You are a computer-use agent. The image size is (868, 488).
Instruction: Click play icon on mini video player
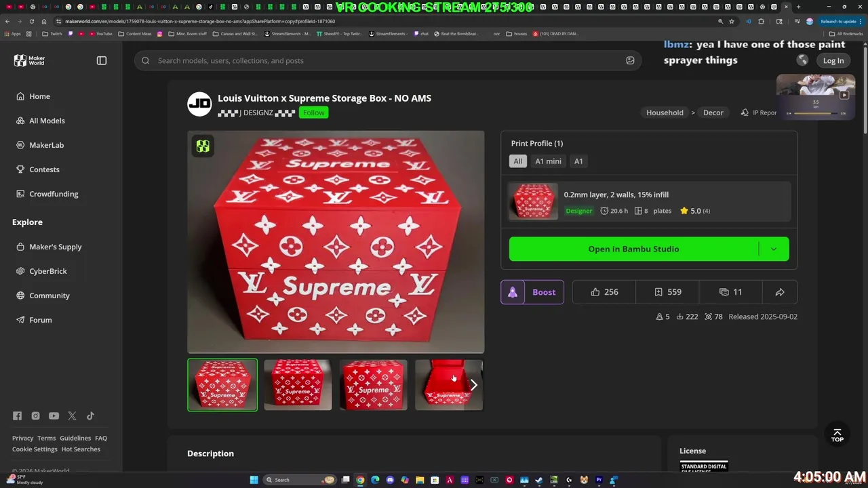(844, 95)
